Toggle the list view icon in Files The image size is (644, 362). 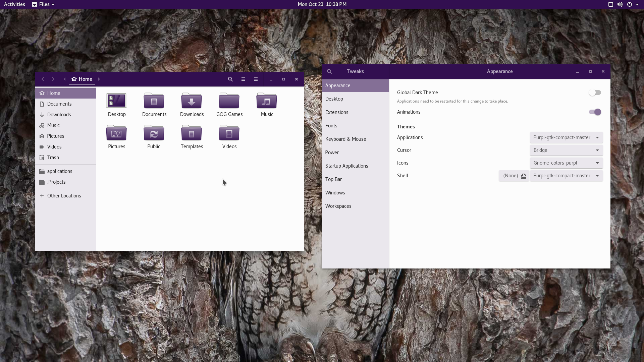tap(243, 79)
